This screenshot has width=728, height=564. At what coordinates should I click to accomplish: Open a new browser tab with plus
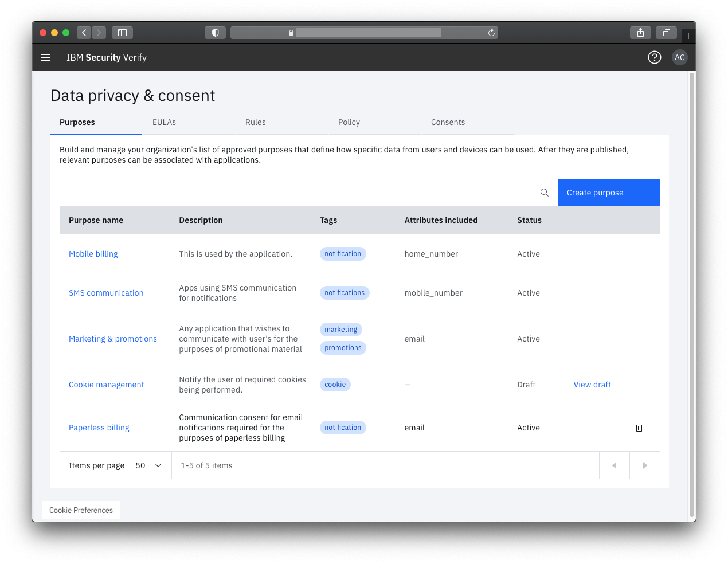click(688, 36)
